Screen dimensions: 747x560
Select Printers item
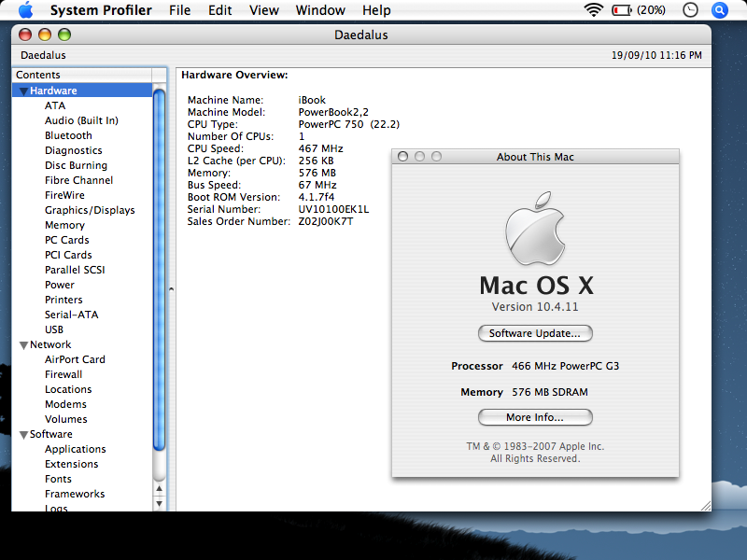point(63,300)
